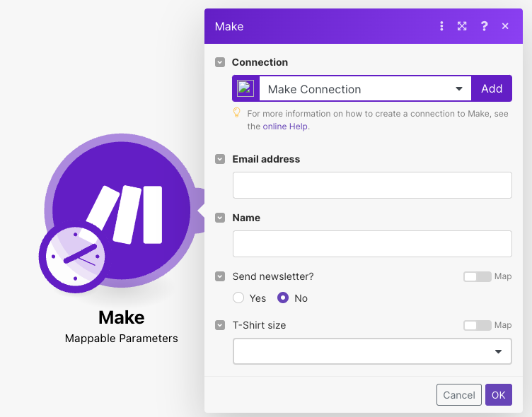Screen dimensions: 532x417
Task: Click the Connection heading text
Action: pos(260,62)
